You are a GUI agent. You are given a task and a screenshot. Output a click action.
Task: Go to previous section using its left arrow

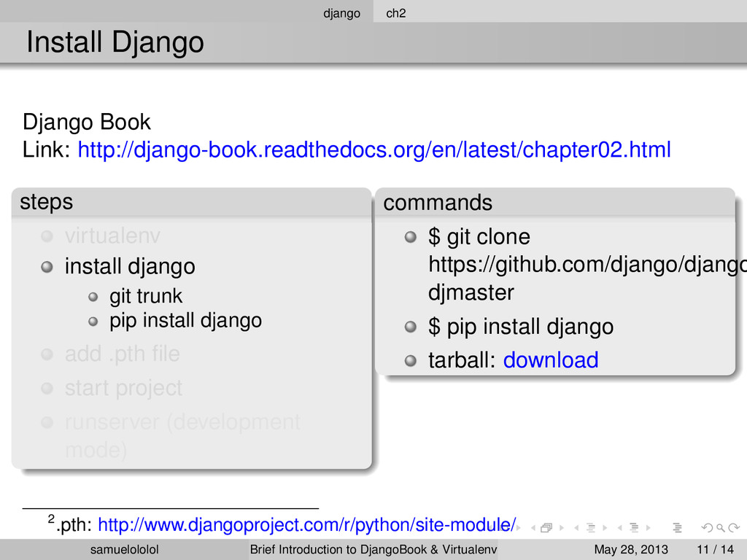tap(620, 528)
